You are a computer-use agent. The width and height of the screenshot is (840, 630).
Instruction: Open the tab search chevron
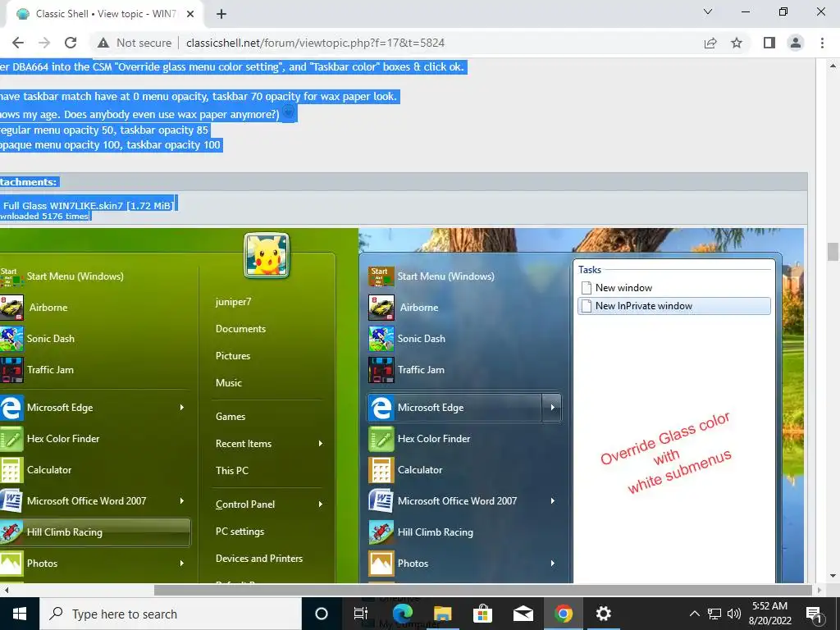pyautogui.click(x=708, y=11)
